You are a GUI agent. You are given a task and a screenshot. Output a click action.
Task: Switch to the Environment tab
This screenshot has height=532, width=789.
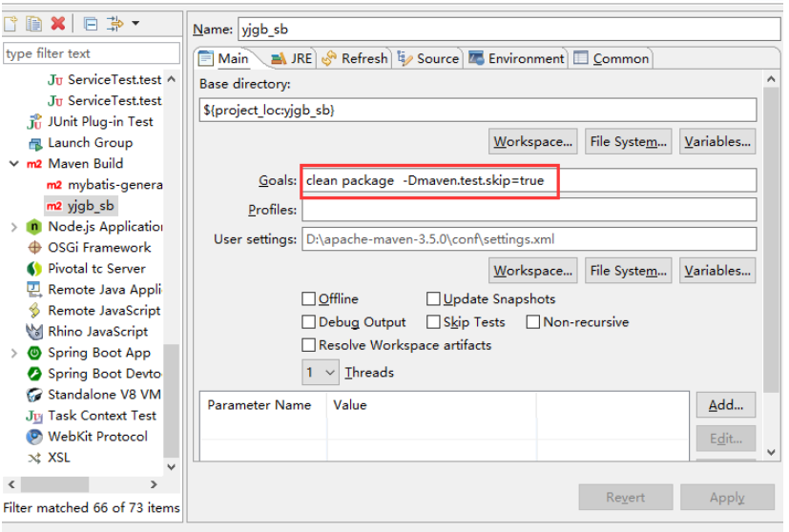click(x=516, y=59)
